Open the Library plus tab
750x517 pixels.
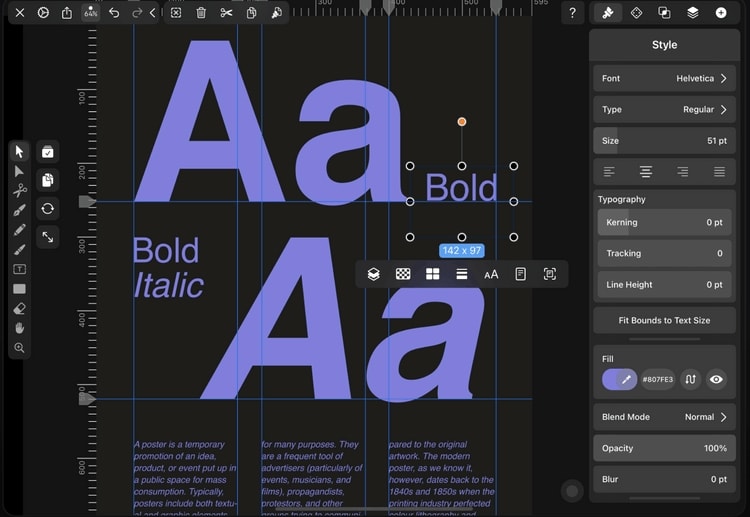tap(721, 13)
